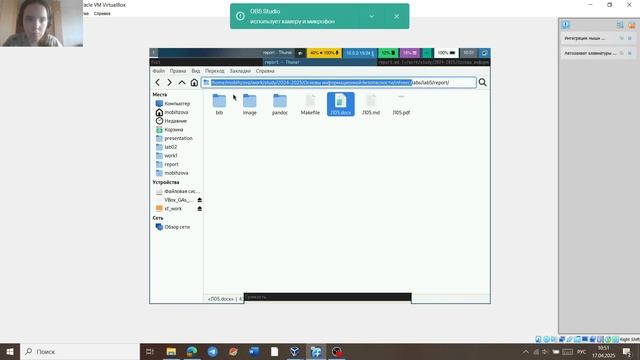The width and height of the screenshot is (640, 360).
Task: Go forward with the Thunar forward arrow
Action: (x=169, y=82)
